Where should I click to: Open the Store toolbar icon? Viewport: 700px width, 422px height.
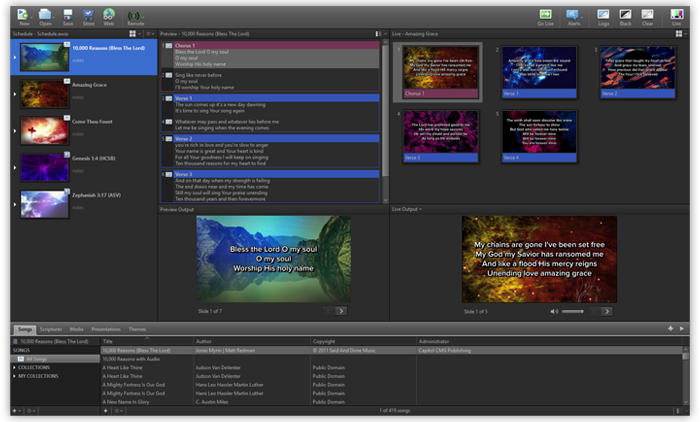click(x=89, y=16)
